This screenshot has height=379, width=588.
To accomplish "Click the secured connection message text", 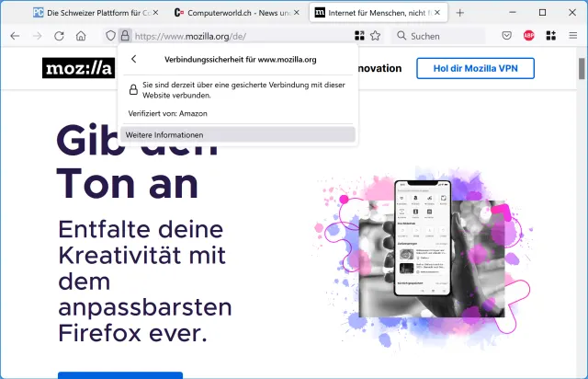I will pos(243,90).
